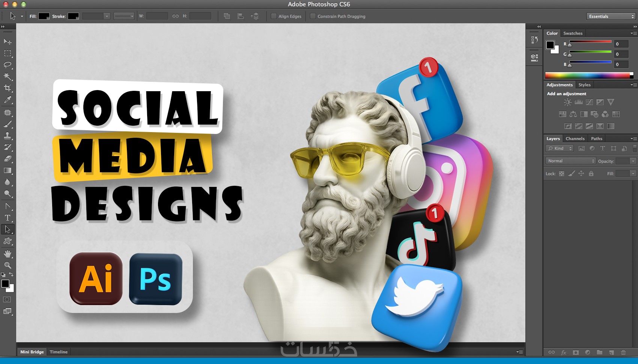Click the color spectrum ramp
The height and width of the screenshot is (364, 638).
coord(589,75)
